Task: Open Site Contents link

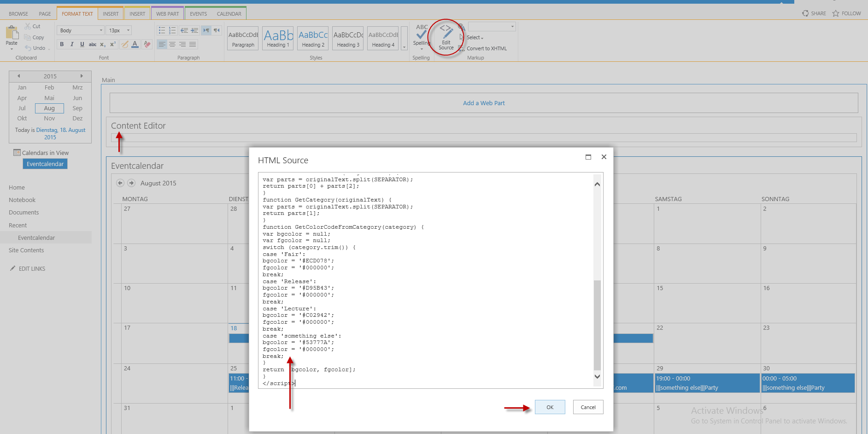Action: (x=26, y=250)
